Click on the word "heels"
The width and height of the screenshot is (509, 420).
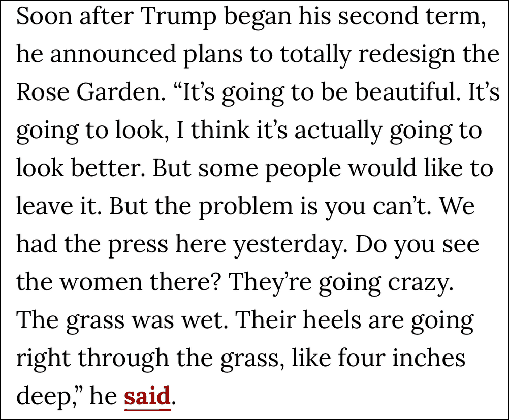[x=332, y=320]
